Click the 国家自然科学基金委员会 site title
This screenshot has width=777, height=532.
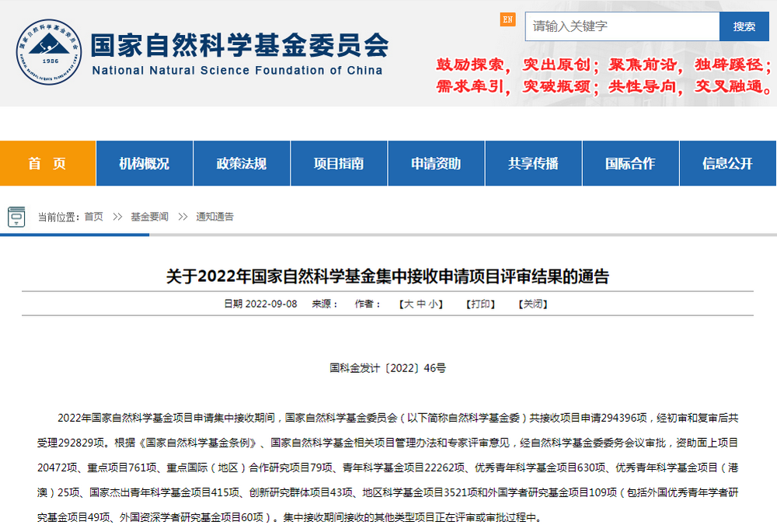point(239,45)
